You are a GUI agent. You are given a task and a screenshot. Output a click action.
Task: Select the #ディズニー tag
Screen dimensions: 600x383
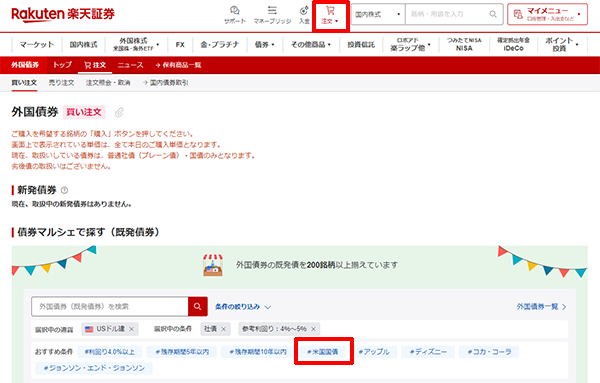tap(428, 352)
